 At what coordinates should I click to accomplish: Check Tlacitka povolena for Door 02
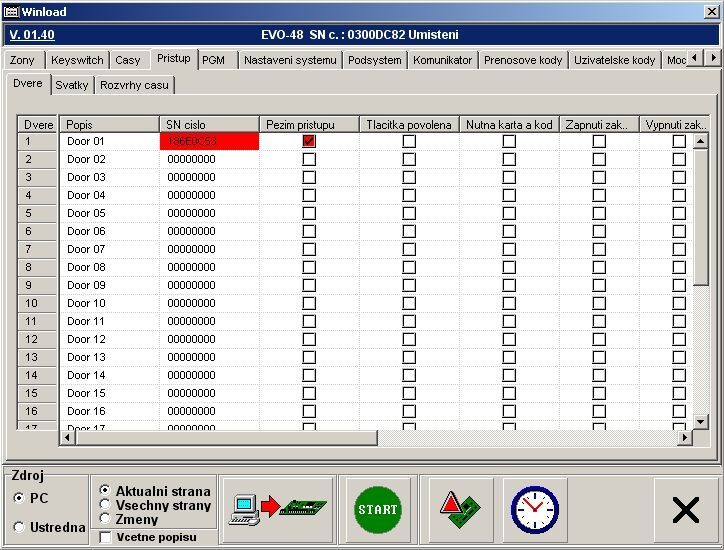tap(409, 160)
